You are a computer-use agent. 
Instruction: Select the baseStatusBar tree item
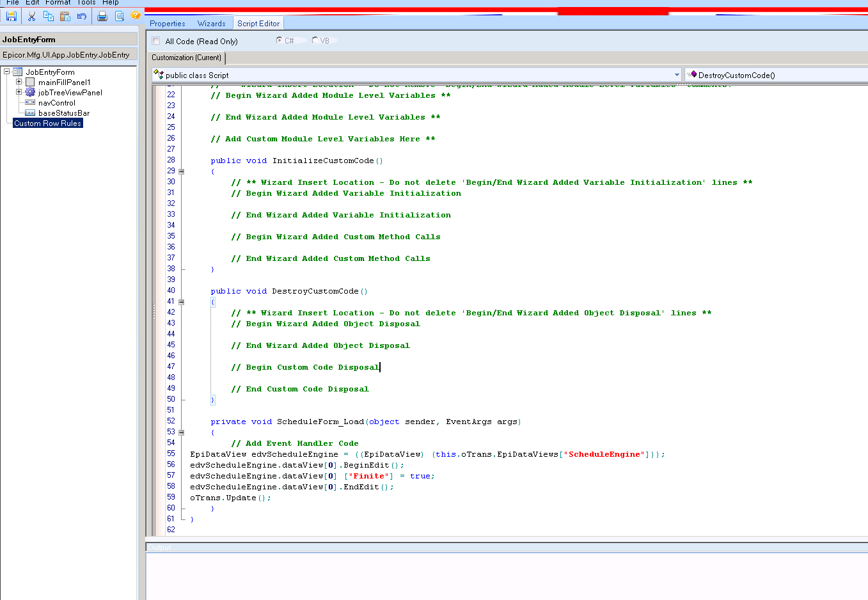coord(64,113)
